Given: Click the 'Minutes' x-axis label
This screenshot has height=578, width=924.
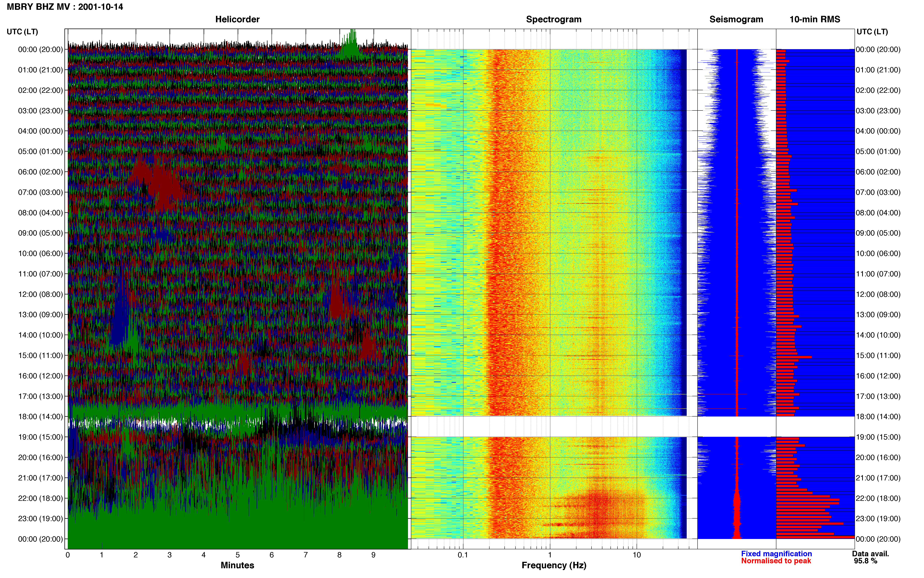Looking at the screenshot, I should [237, 565].
